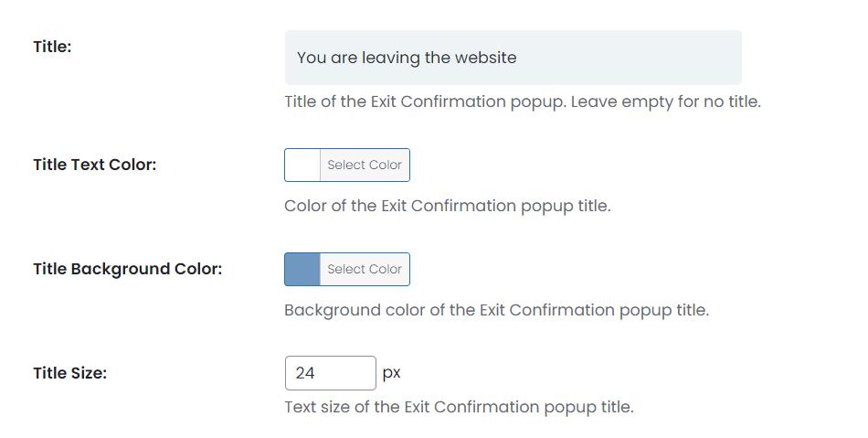
Task: Click the "Title Text Color:" label
Action: coord(95,166)
